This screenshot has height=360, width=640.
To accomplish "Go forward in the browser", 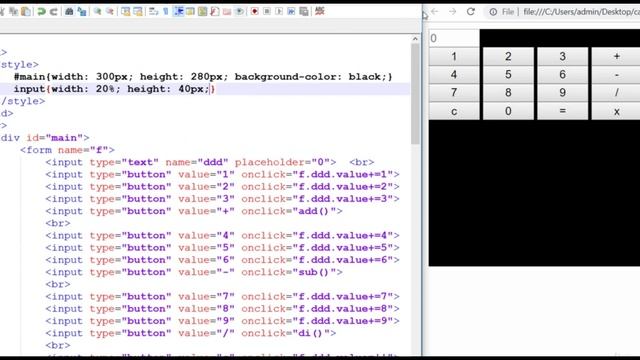I will click(x=453, y=11).
